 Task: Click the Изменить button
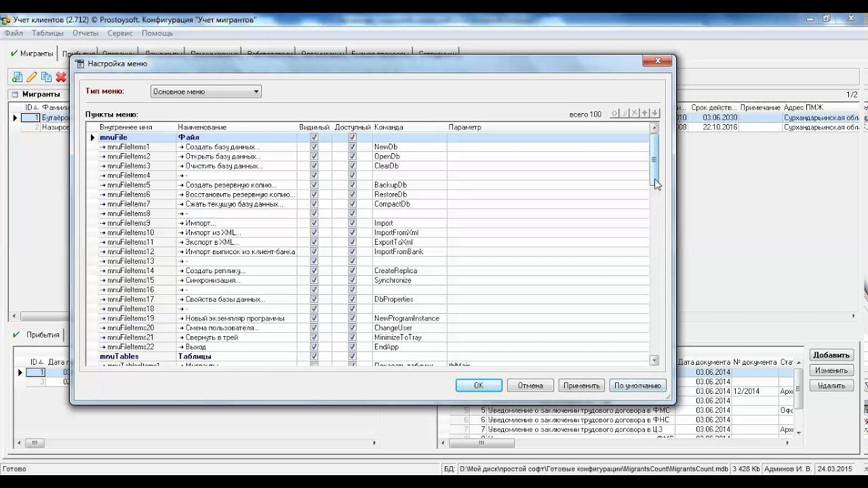pos(831,371)
